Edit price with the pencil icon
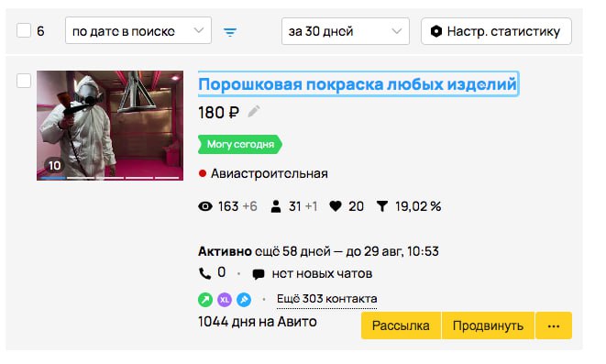Screen dimensions: 606x364 (x=254, y=112)
